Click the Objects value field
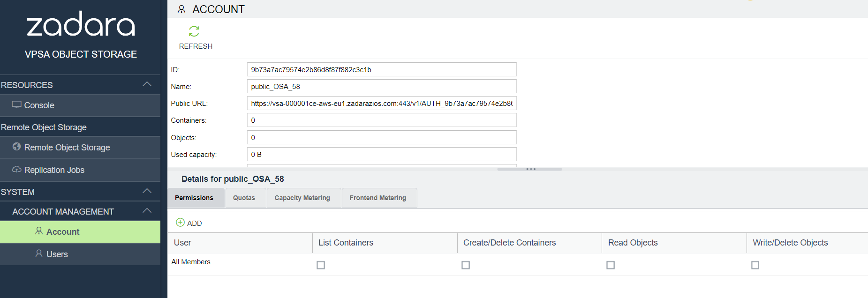868x298 pixels. 382,137
